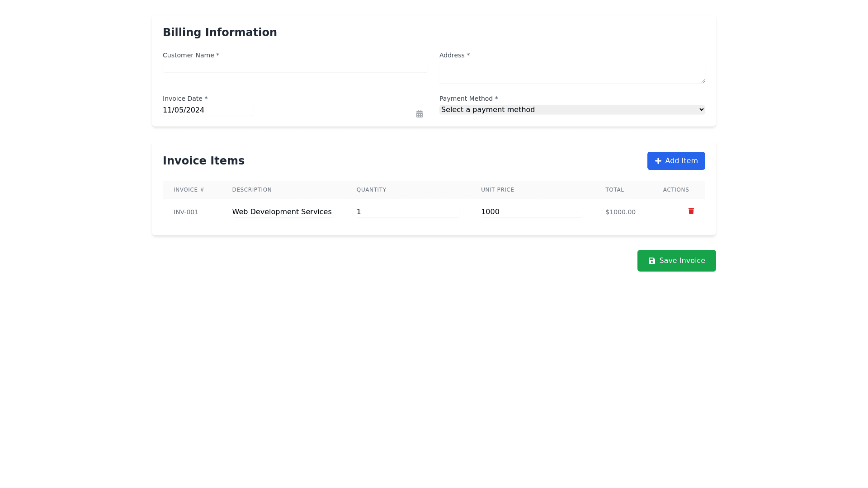Grab the Address box resize handle

703,81
